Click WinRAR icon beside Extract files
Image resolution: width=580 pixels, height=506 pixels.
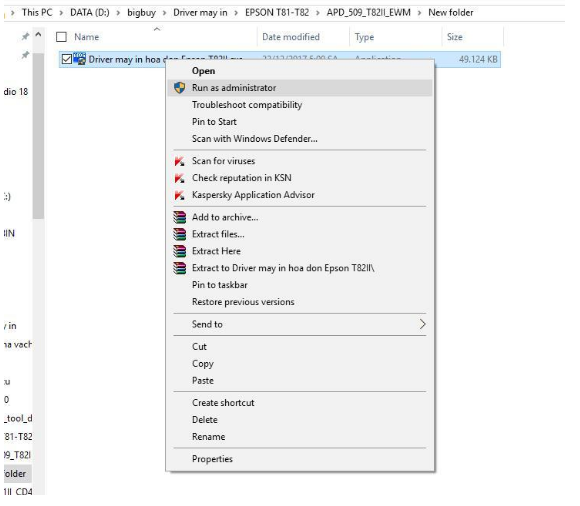179,234
